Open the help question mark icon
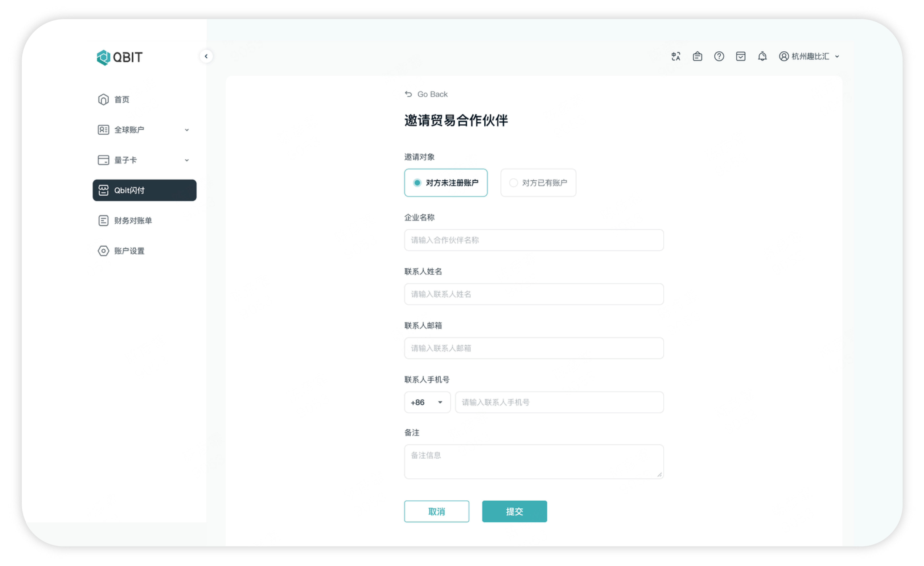 point(719,56)
